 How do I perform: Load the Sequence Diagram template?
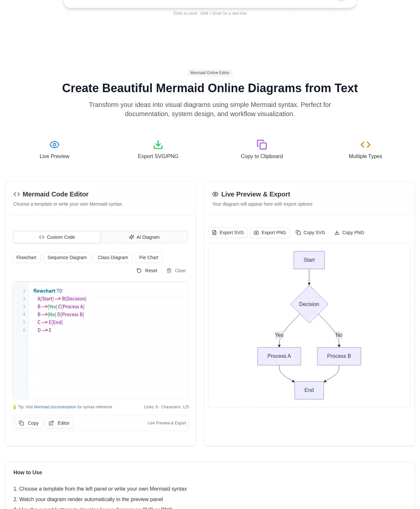[67, 257]
